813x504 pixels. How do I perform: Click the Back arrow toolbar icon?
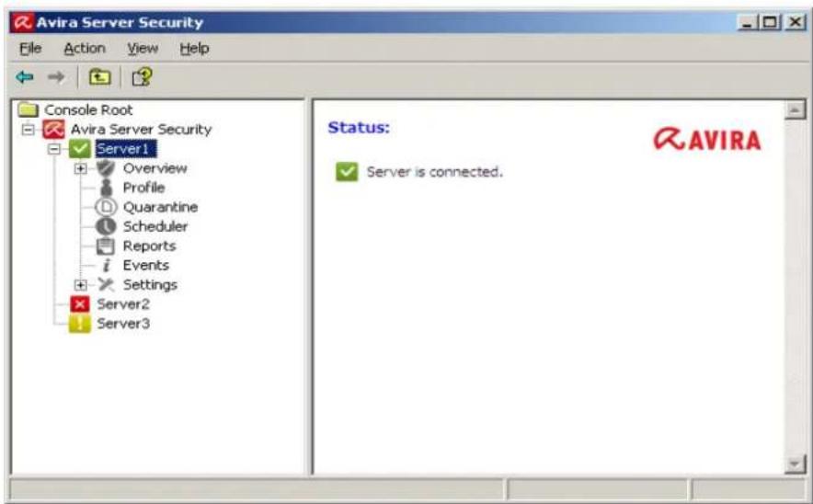(25, 77)
